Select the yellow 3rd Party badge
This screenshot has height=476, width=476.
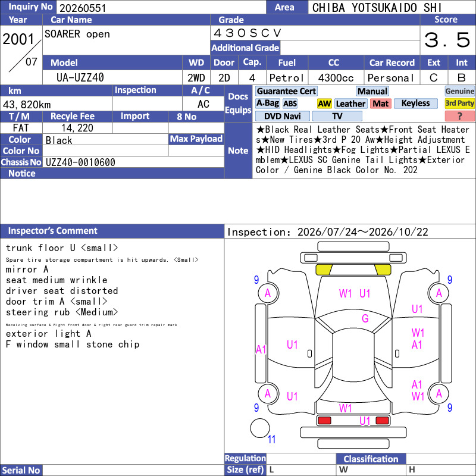coord(459,104)
